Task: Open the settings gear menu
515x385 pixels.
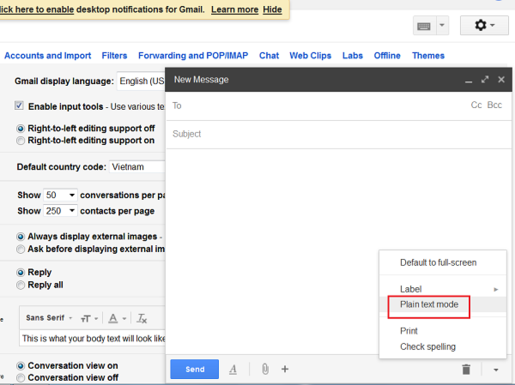Action: click(484, 25)
